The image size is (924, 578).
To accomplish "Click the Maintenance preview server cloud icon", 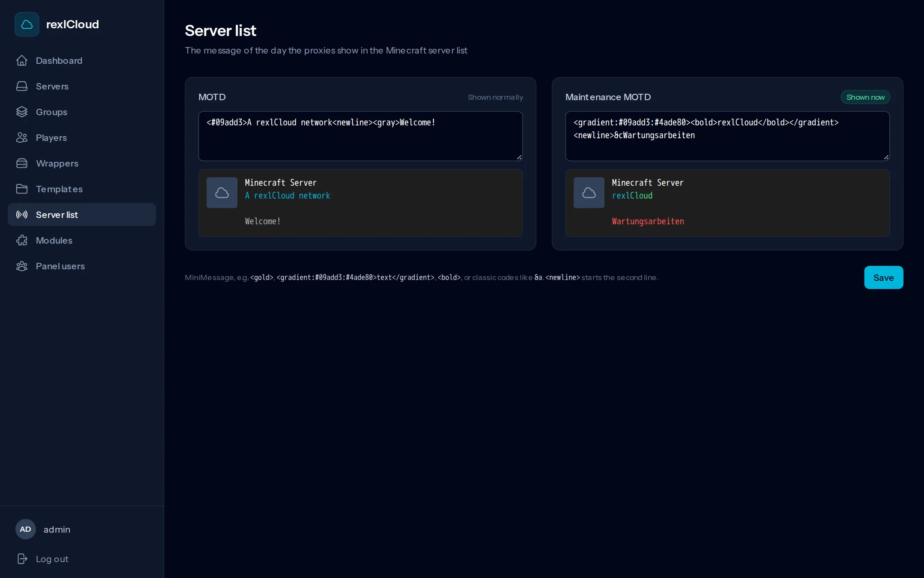I will tap(589, 193).
